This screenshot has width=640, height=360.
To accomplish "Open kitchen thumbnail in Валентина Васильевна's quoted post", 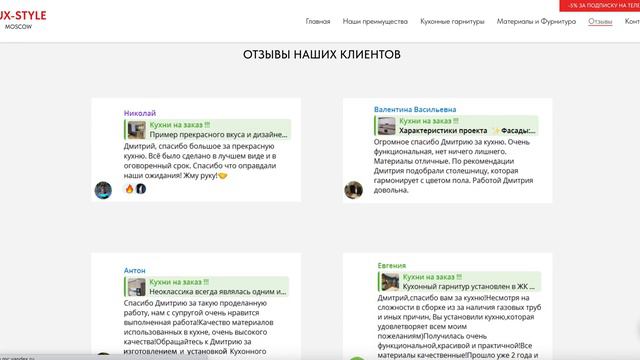I will click(387, 126).
